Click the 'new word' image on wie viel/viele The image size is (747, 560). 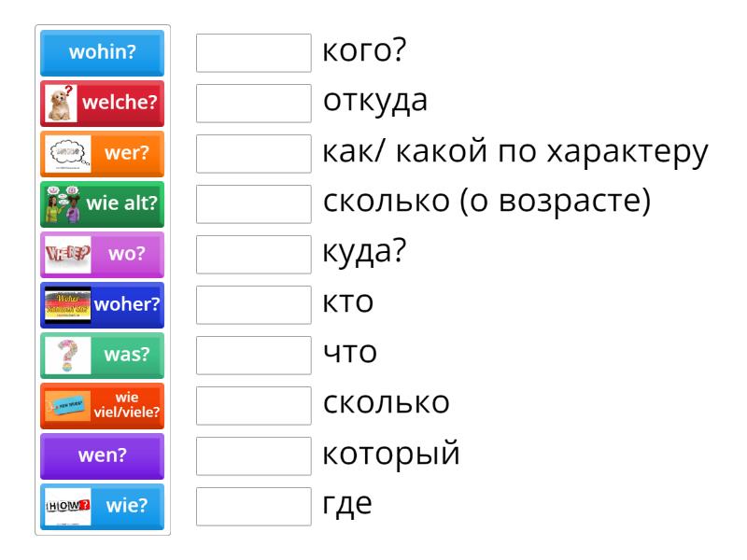click(67, 406)
